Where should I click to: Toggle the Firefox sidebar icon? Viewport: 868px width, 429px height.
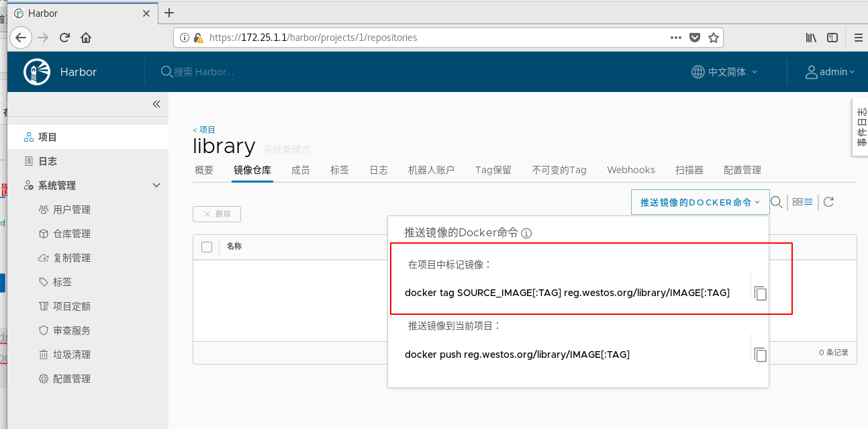click(832, 38)
